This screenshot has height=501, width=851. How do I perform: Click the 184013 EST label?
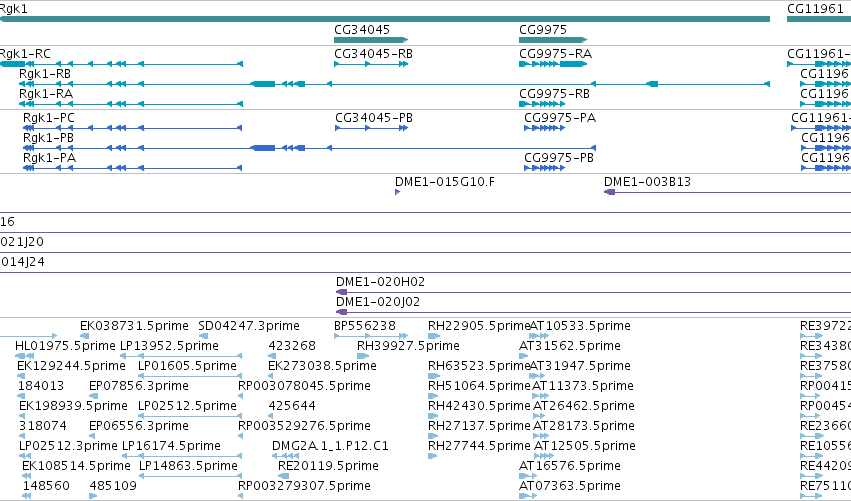coord(41,386)
